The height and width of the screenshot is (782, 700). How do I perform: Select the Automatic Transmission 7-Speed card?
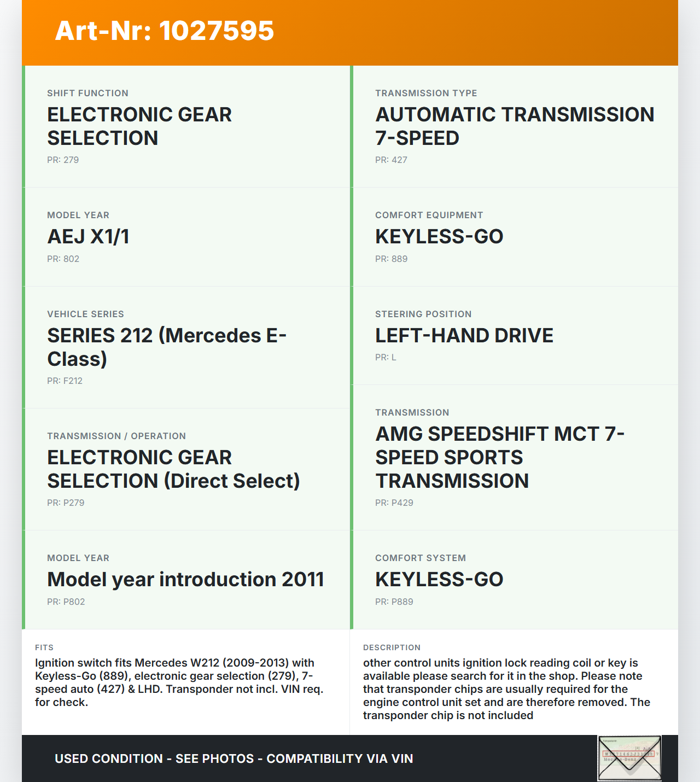click(x=514, y=126)
